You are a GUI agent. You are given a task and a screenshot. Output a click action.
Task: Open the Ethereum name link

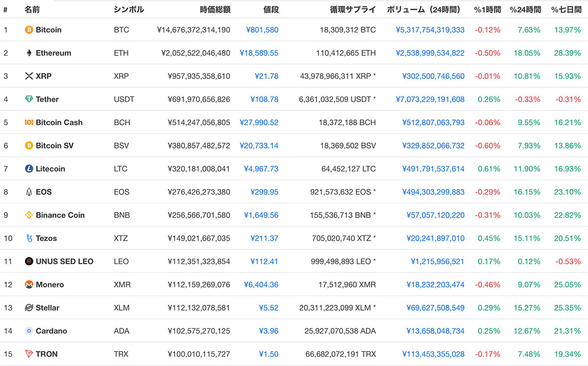click(x=53, y=53)
